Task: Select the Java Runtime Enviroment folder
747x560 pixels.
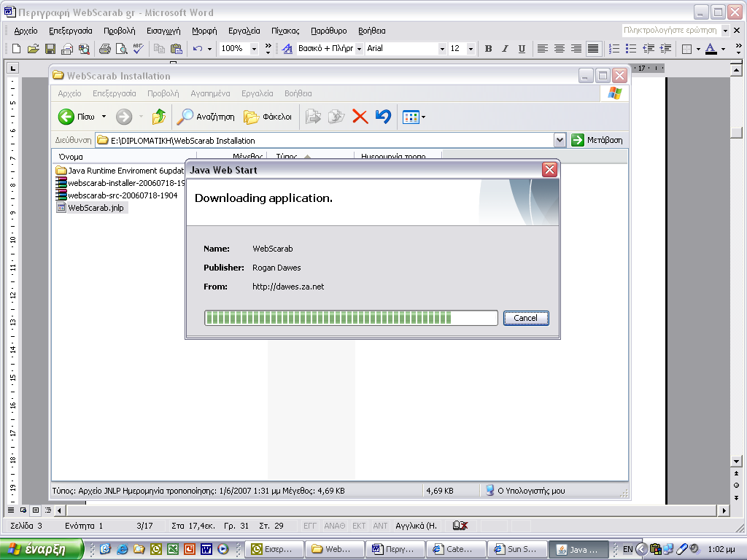Action: coord(120,171)
